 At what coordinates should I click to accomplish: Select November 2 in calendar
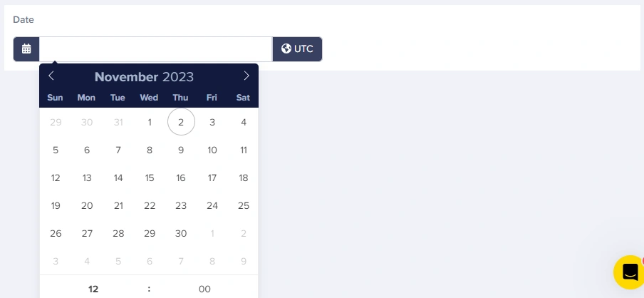[x=181, y=122]
